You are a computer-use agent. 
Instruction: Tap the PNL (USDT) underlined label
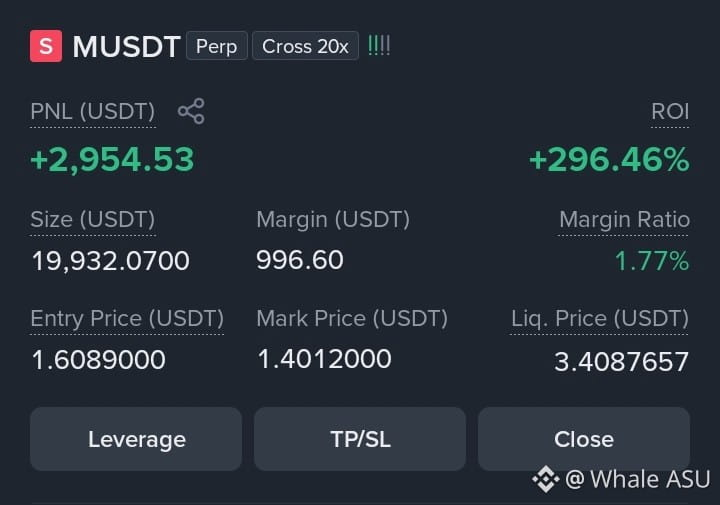[x=93, y=112]
